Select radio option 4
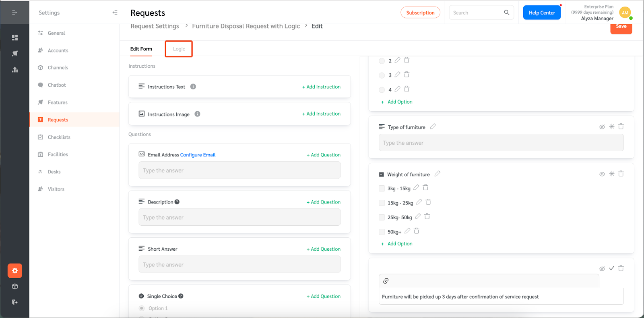Viewport: 644px width, 318px height. [382, 90]
